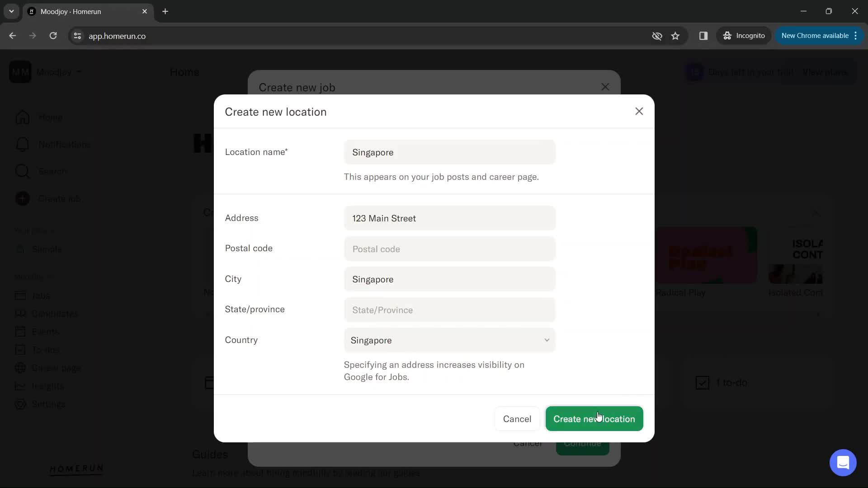Minimize the browser window

click(x=803, y=11)
